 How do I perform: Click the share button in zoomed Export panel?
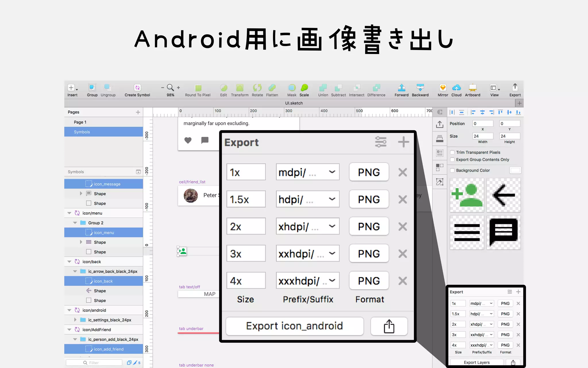[x=389, y=326]
